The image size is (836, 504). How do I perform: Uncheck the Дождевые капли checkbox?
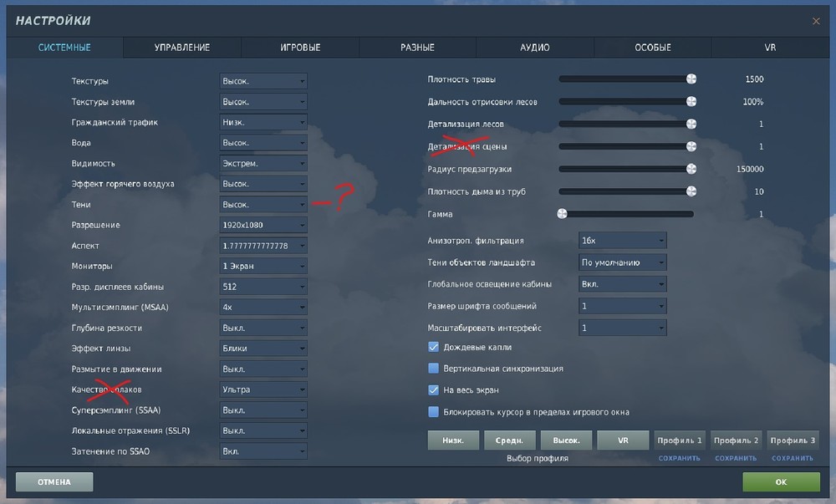tap(433, 347)
